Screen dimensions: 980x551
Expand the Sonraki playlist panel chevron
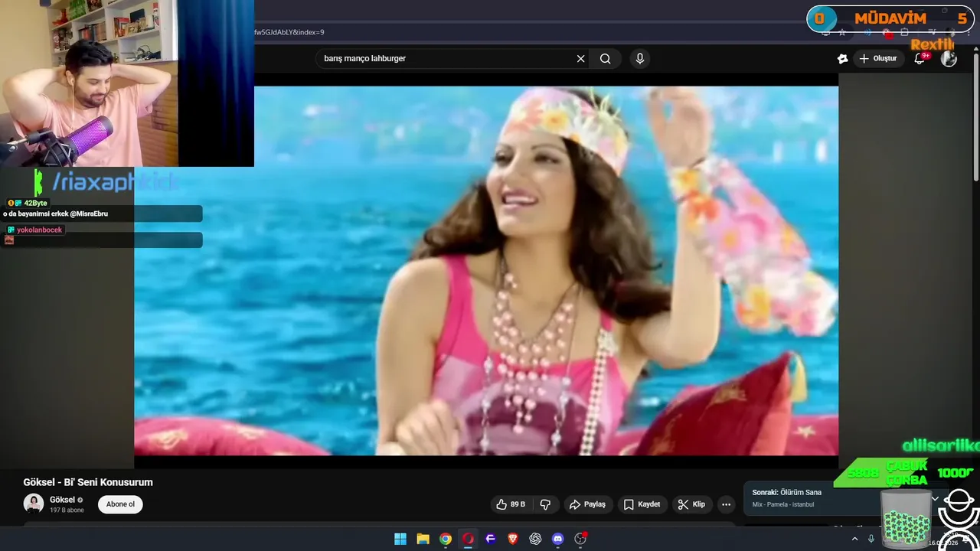coord(935,498)
